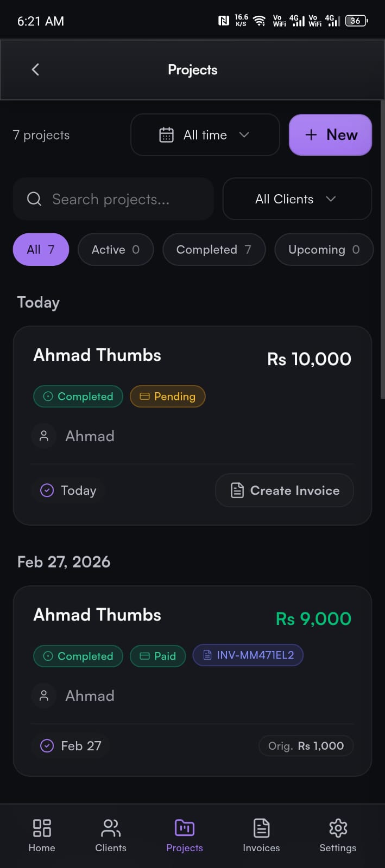
Task: Go to Clients via people icon
Action: pyautogui.click(x=111, y=828)
